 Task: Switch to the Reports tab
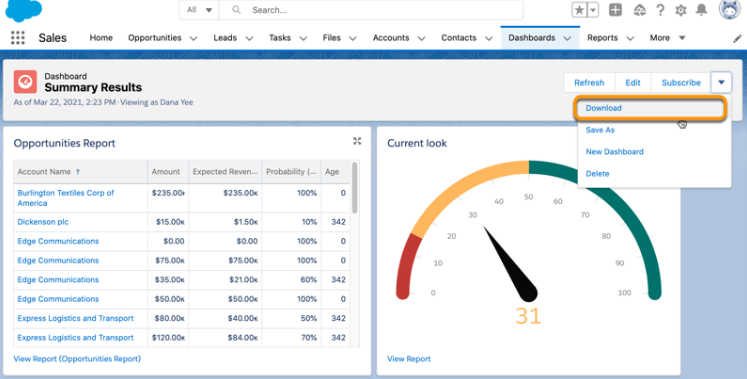602,38
